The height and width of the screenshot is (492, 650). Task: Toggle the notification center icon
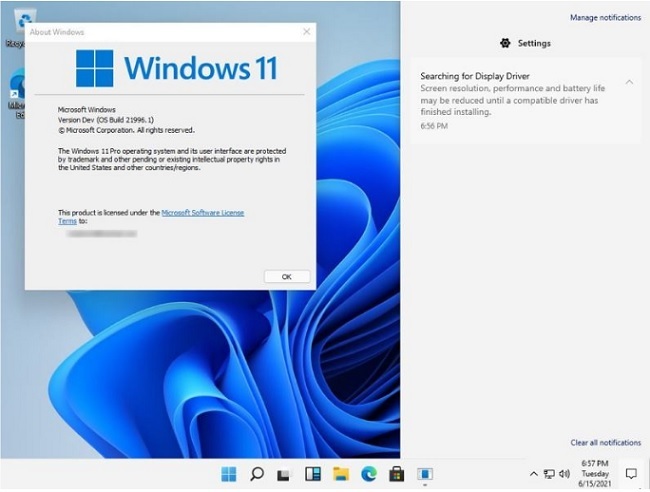[x=631, y=474]
